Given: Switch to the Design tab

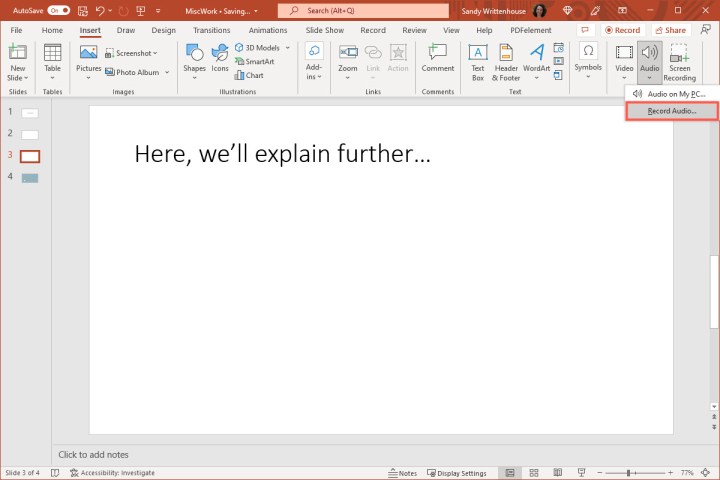Looking at the screenshot, I should click(163, 30).
